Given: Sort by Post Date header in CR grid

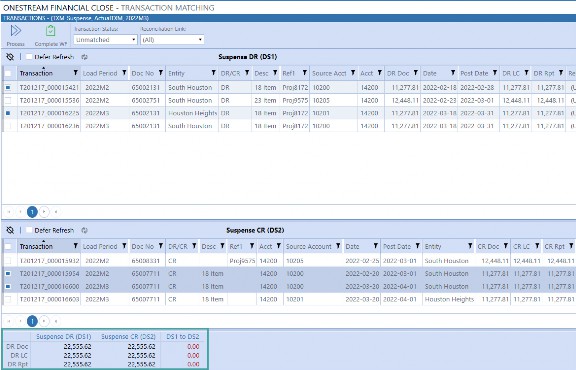Looking at the screenshot, I should pyautogui.click(x=397, y=246).
